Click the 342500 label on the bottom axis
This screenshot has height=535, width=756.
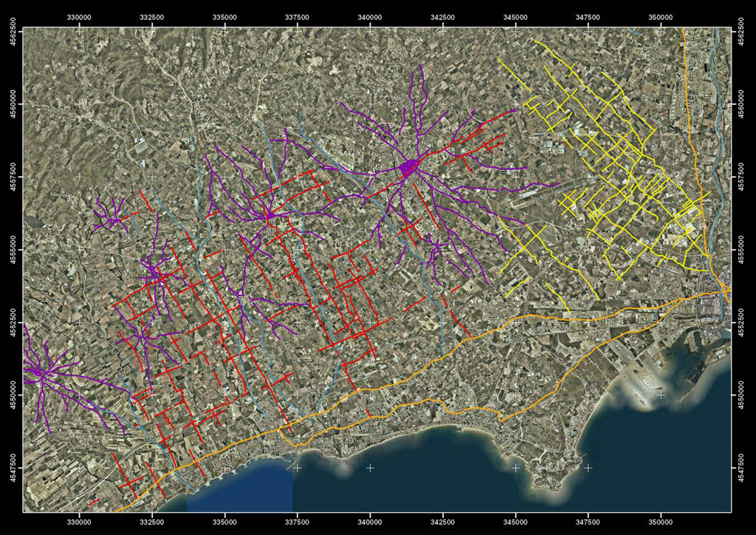[x=443, y=521]
